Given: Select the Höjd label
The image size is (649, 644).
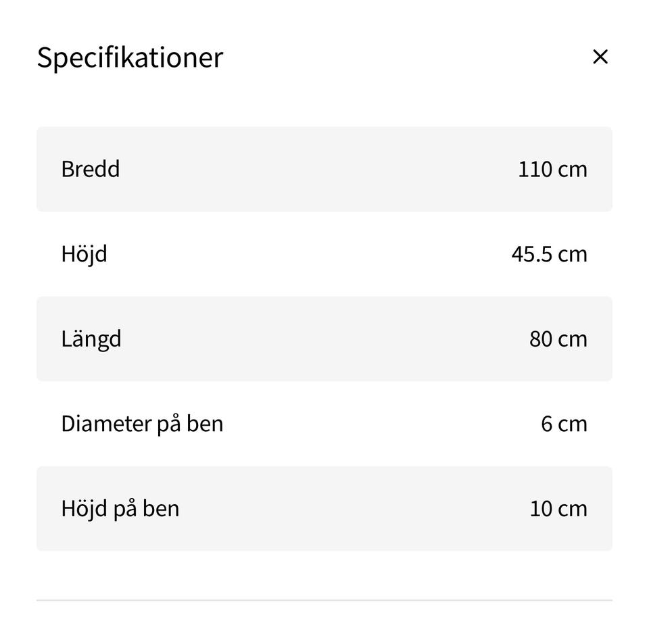Looking at the screenshot, I should (84, 254).
